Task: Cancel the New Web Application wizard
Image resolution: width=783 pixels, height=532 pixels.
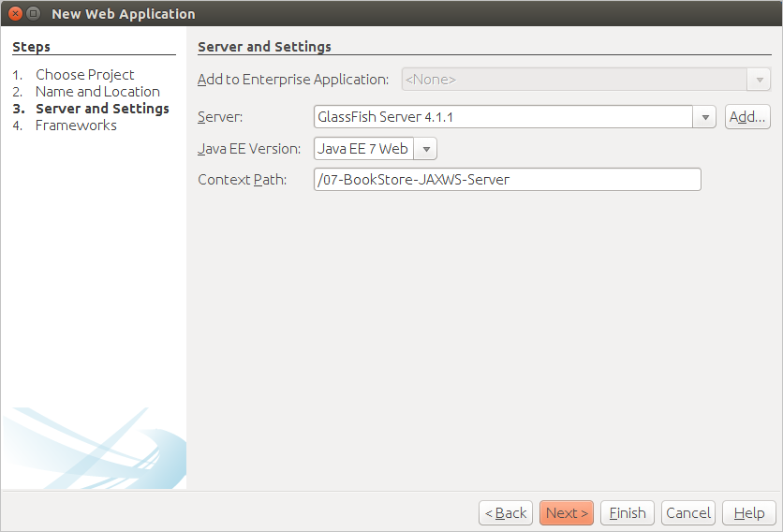Action: (688, 513)
